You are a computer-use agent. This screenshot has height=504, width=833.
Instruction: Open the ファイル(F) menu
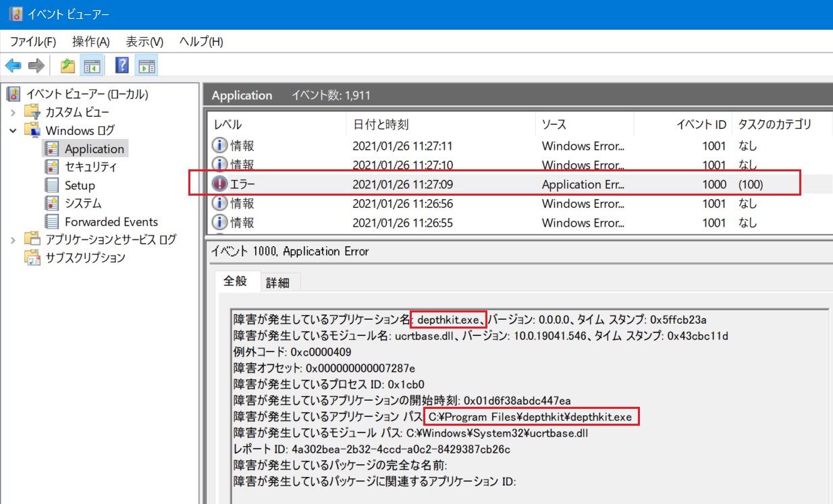click(x=32, y=42)
